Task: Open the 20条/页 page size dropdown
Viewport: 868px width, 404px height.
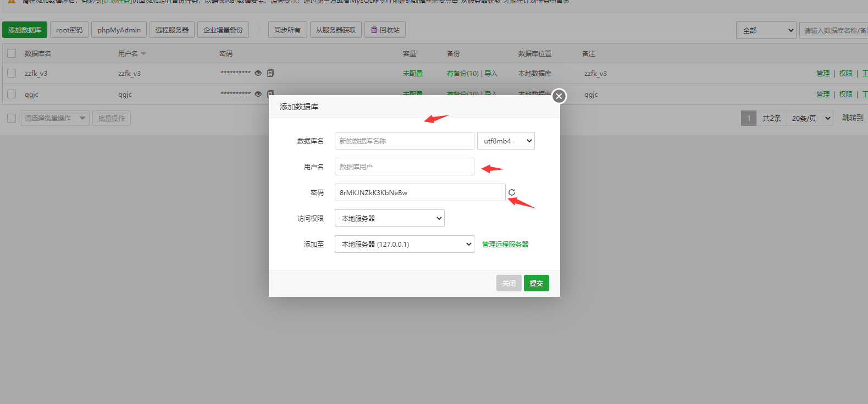Action: point(810,118)
